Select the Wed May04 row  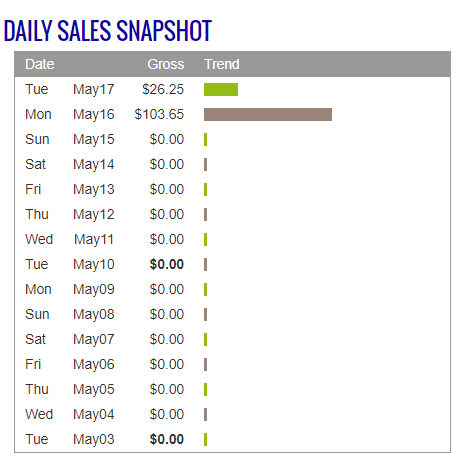pos(232,414)
